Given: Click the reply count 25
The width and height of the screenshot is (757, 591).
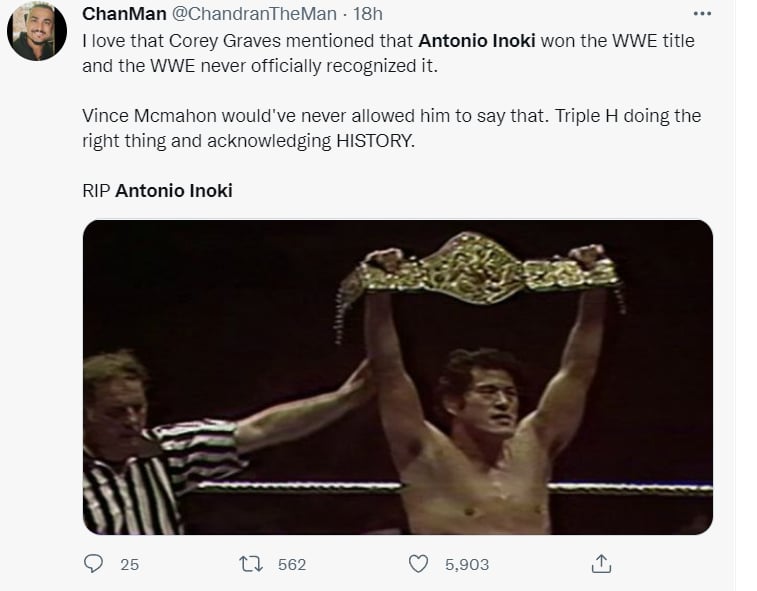Looking at the screenshot, I should pyautogui.click(x=129, y=564).
